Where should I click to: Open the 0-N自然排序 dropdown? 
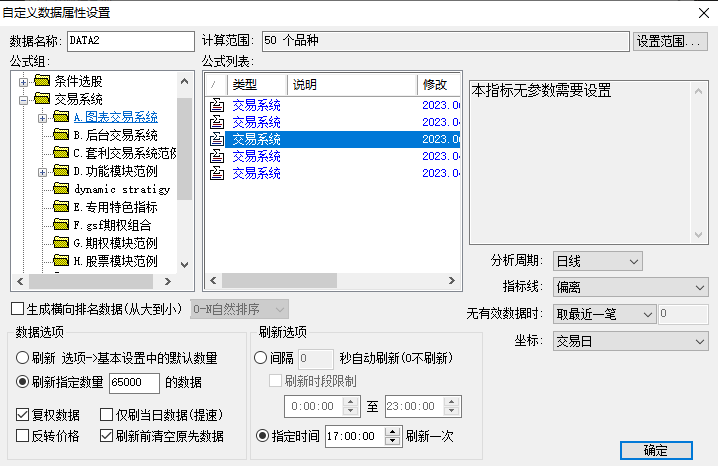coord(239,309)
